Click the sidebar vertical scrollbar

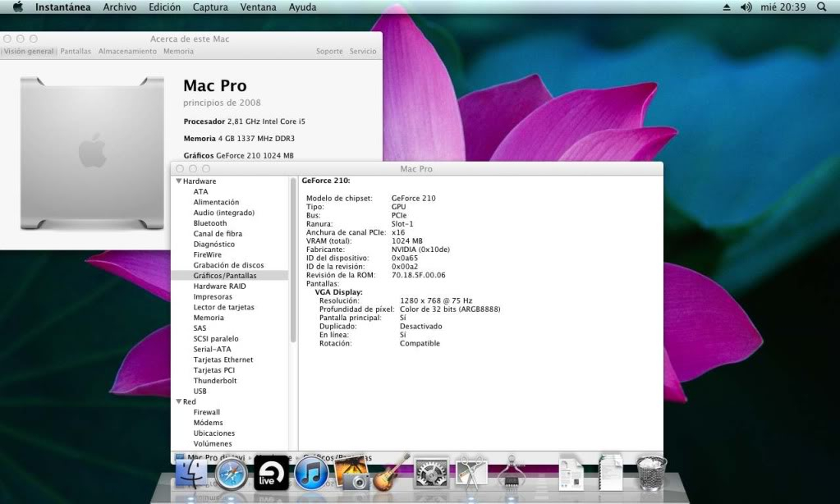coord(293,260)
